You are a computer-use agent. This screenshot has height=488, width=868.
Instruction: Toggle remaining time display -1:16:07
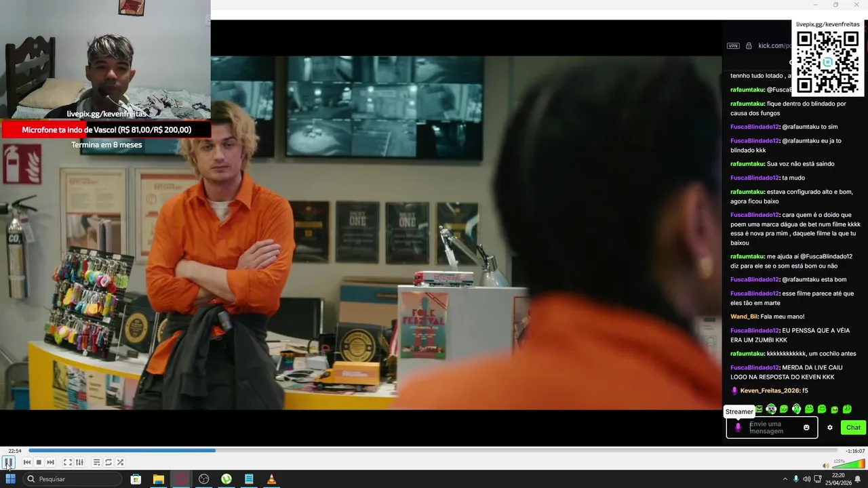pyautogui.click(x=855, y=451)
